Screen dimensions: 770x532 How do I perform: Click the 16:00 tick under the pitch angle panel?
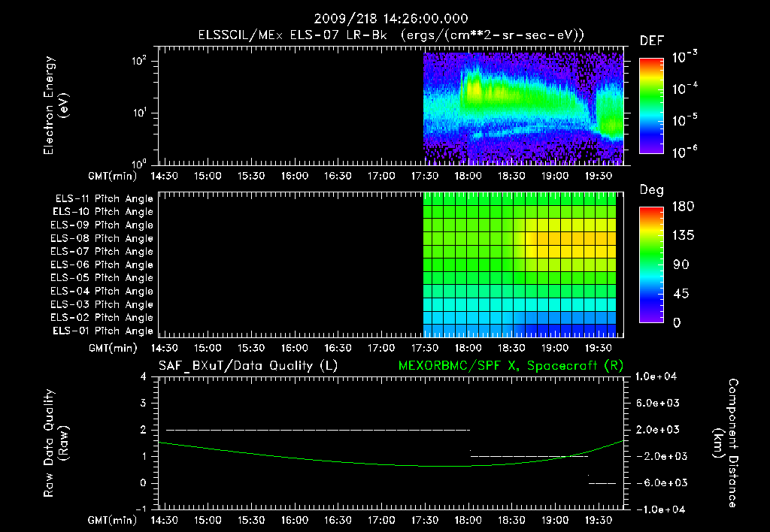coord(295,348)
